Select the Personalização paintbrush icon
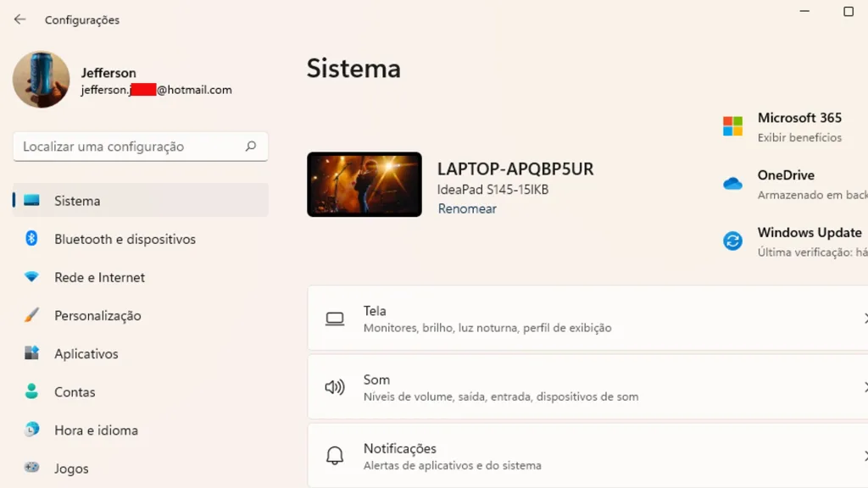 31,315
